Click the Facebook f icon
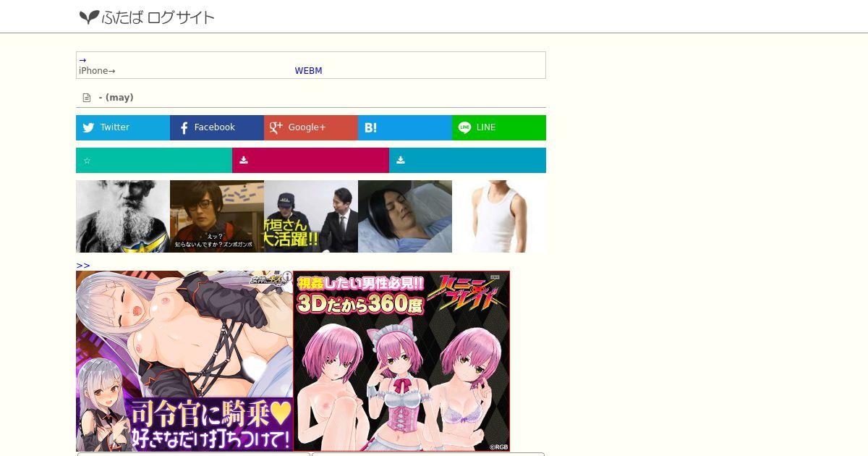Viewport: 868px width, 456px height. coord(184,128)
